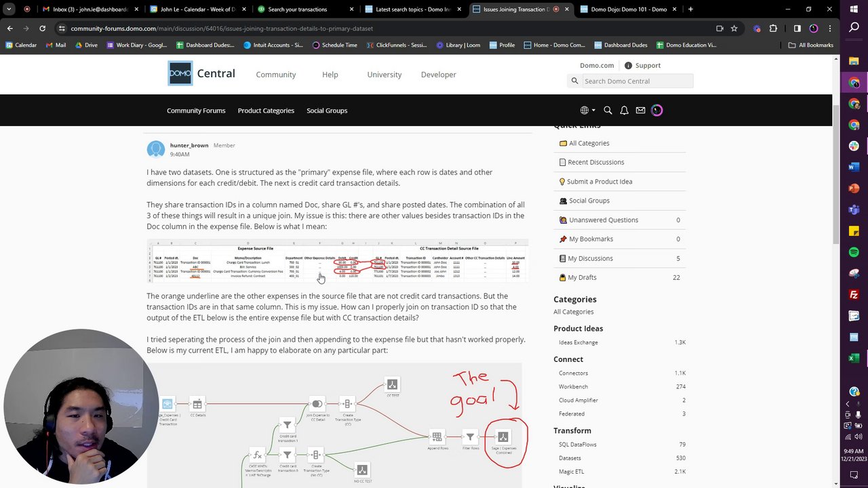Image resolution: width=868 pixels, height=488 pixels.
Task: Click hunter_brown's avatar image
Action: click(156, 149)
